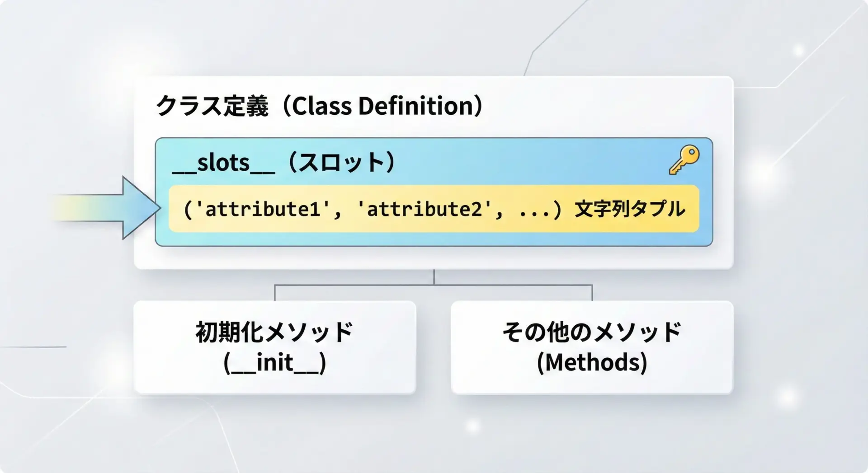The height and width of the screenshot is (473, 868).
Task: Click the クラス定義 heading text
Action: coord(212,106)
